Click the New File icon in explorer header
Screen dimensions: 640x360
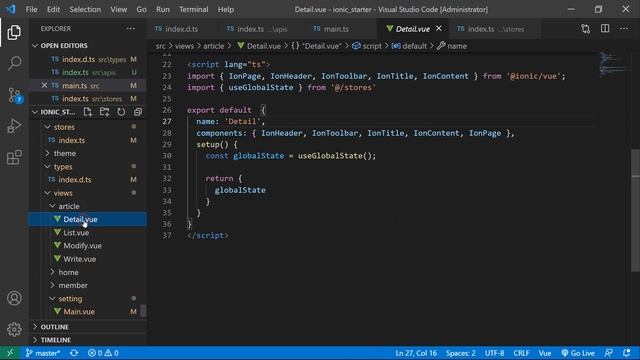pos(88,112)
